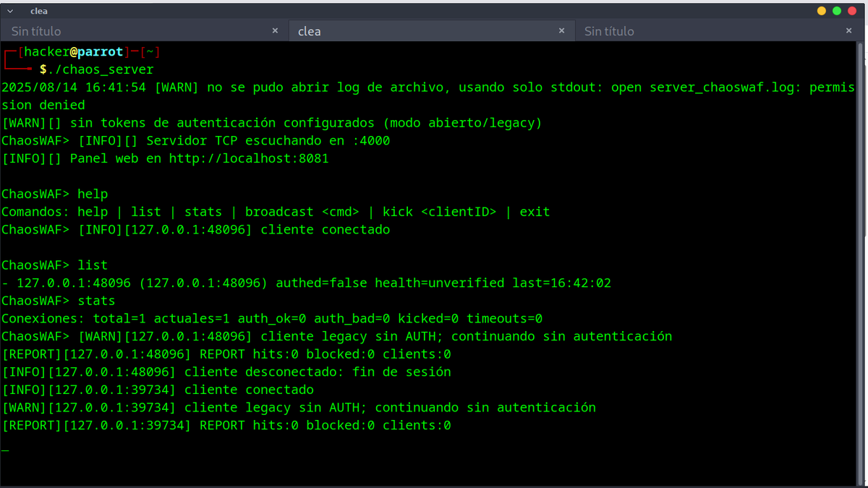Select the 'clea' terminal tab
868x488 pixels.
[x=431, y=31]
